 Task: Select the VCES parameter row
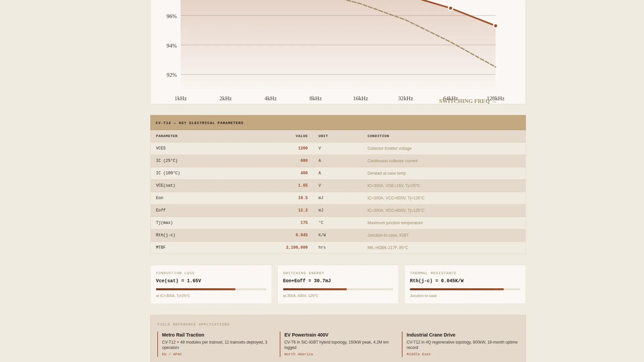tap(338, 148)
